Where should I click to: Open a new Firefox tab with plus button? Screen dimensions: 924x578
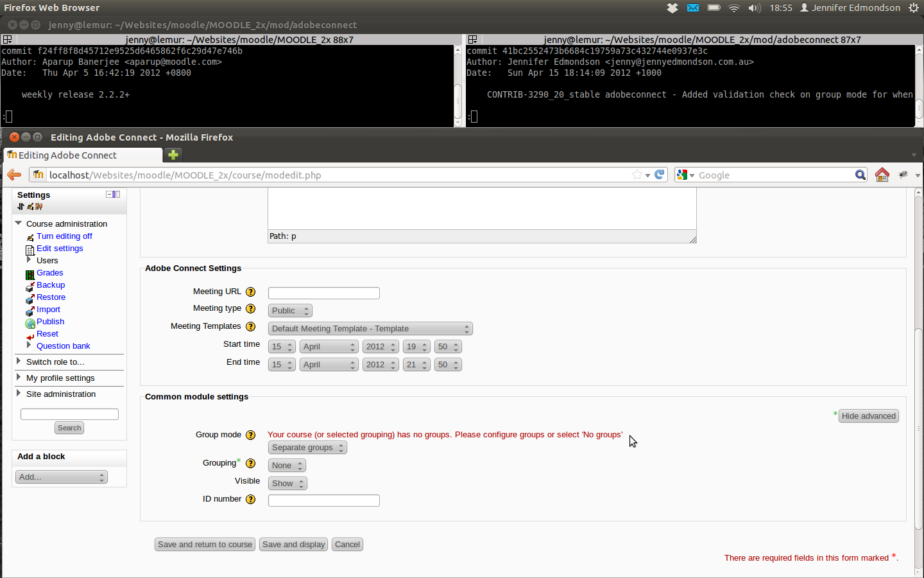coord(173,155)
